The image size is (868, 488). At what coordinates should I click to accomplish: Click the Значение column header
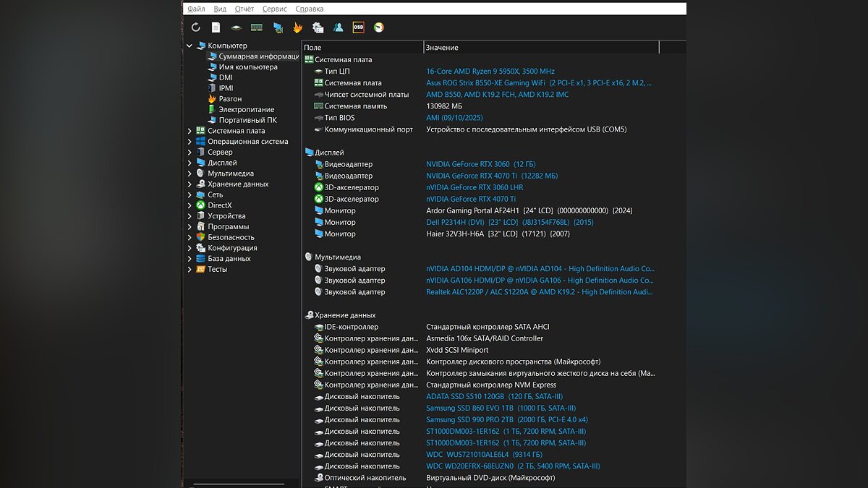[x=442, y=48]
